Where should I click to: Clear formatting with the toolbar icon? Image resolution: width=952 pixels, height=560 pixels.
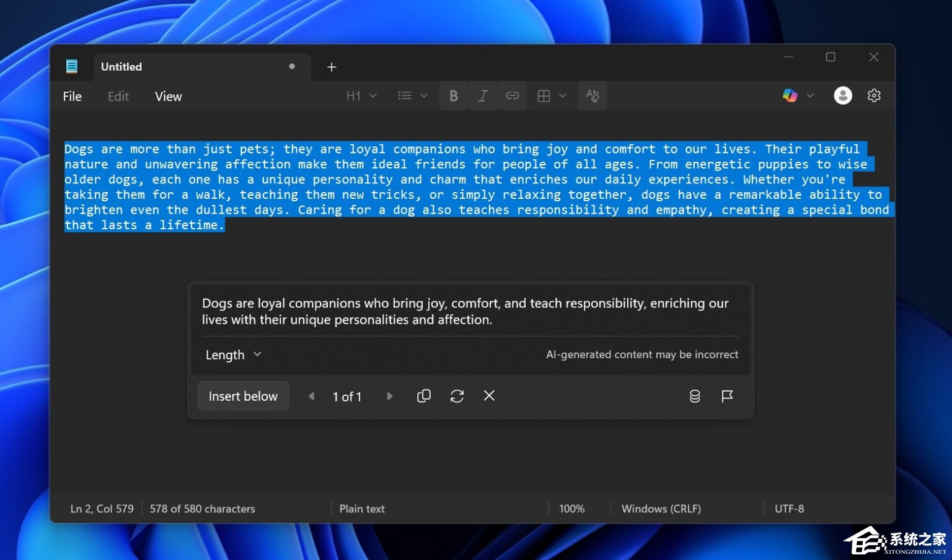coord(593,96)
